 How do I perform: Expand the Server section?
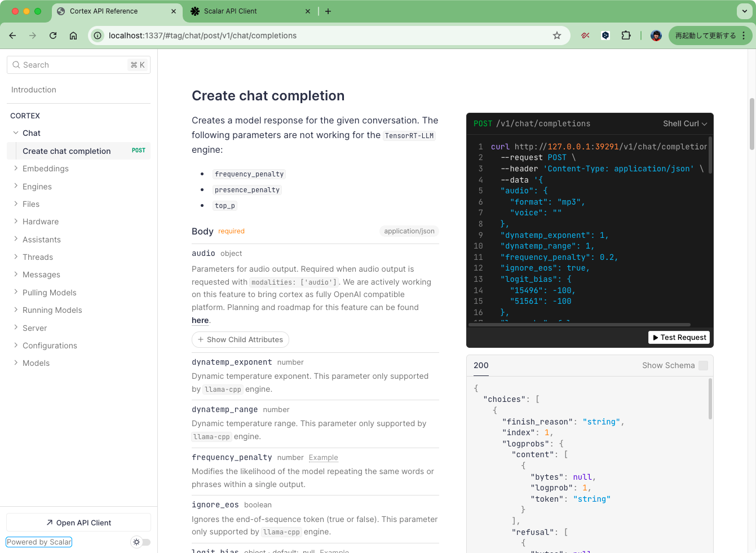click(35, 328)
